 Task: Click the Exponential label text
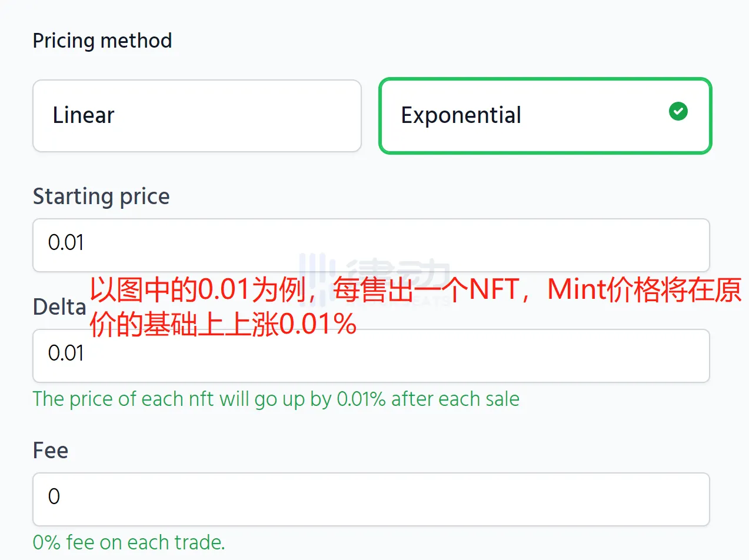461,115
